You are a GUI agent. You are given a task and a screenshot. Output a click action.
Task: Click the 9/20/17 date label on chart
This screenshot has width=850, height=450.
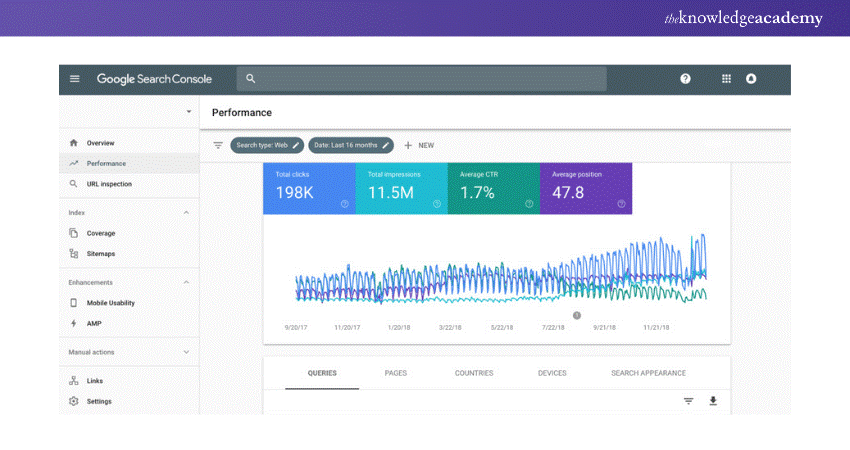296,327
